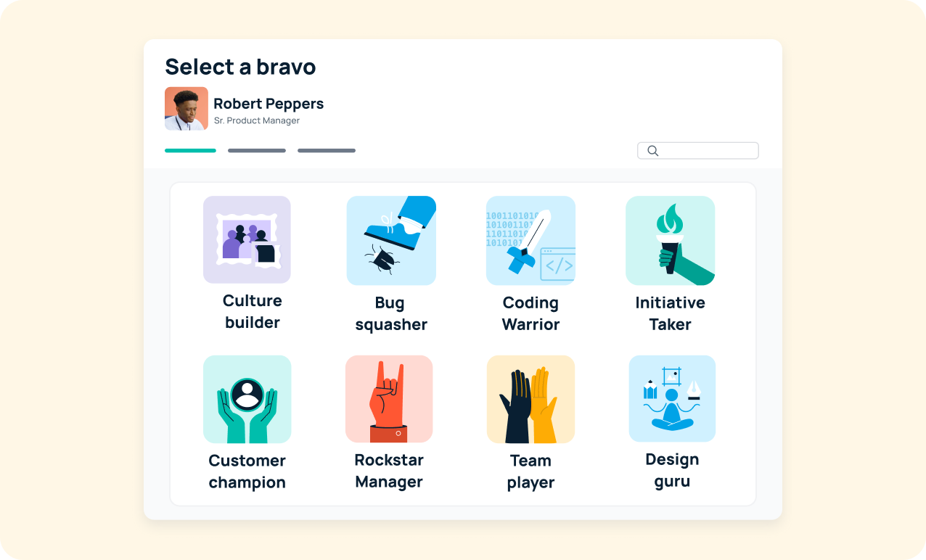Click the Initiative Taker torch icon

coord(670,241)
